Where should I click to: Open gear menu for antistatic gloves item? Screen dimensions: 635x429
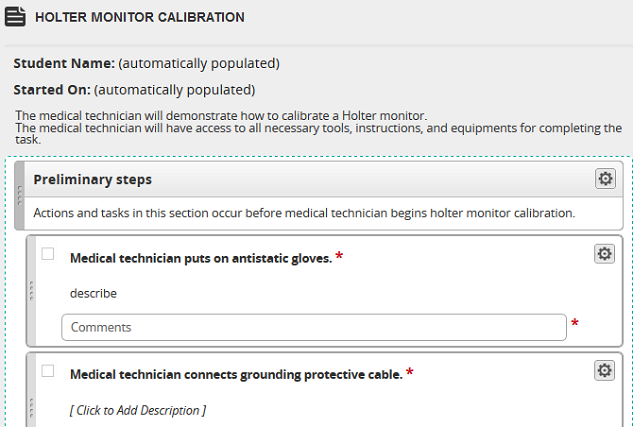coord(604,254)
